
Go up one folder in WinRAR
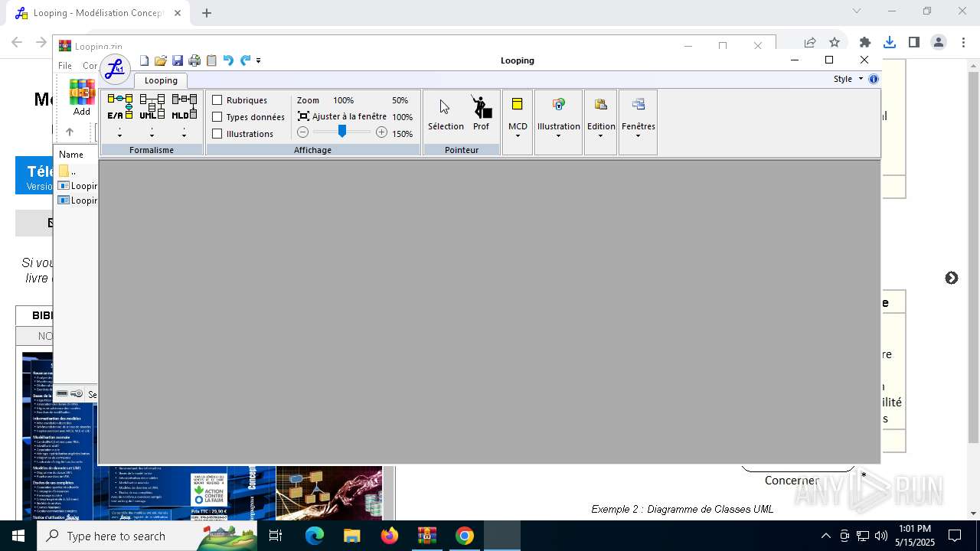(x=70, y=132)
